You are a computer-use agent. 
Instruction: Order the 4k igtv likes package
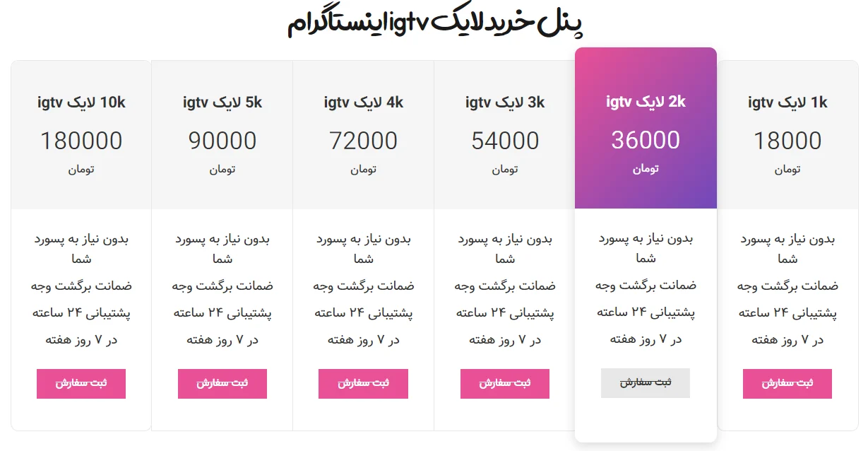363,384
